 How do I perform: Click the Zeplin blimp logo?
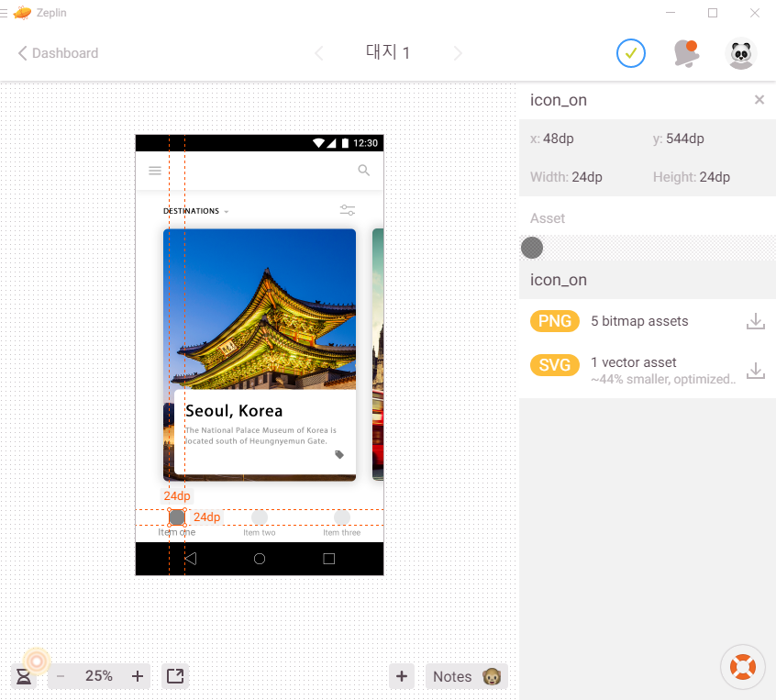22,13
